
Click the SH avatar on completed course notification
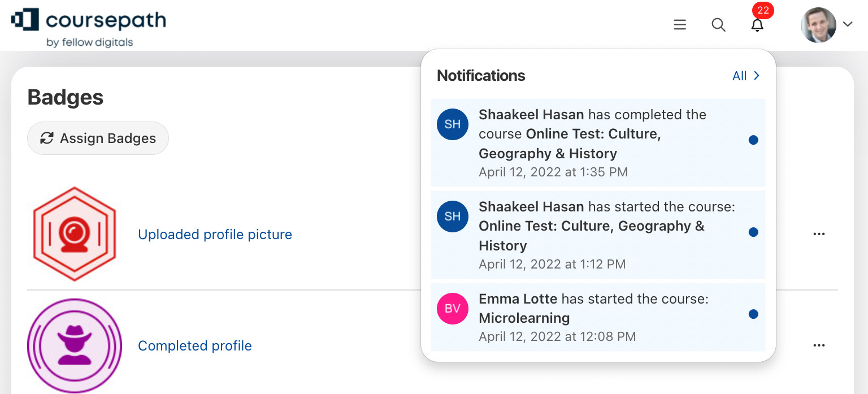pos(453,124)
